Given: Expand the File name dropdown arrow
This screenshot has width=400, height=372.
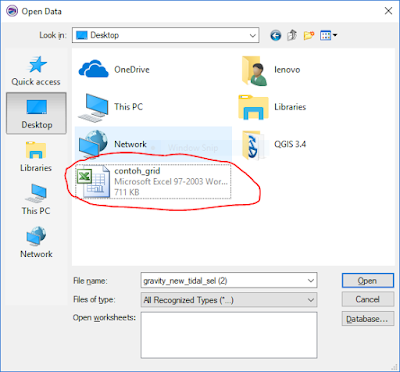Looking at the screenshot, I should 311,281.
